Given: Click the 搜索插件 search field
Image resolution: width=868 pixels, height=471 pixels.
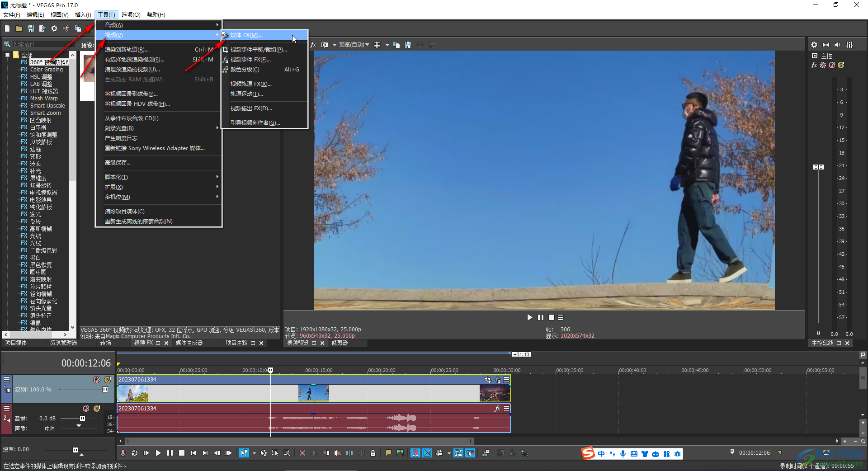Looking at the screenshot, I should click(40, 44).
